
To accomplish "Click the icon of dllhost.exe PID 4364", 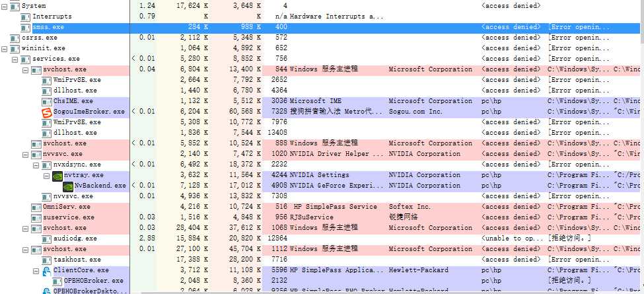I will pyautogui.click(x=47, y=91).
